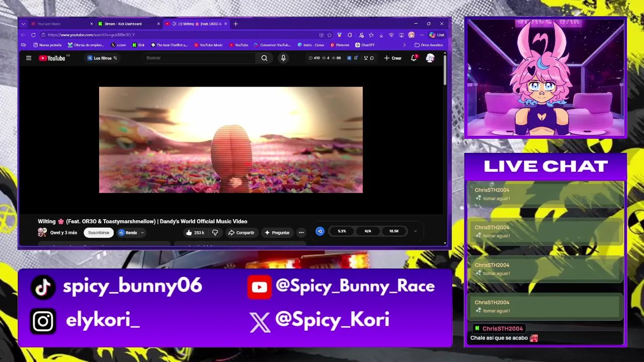
Task: Select the Wilting YouTube video tab
Action: tap(196, 24)
